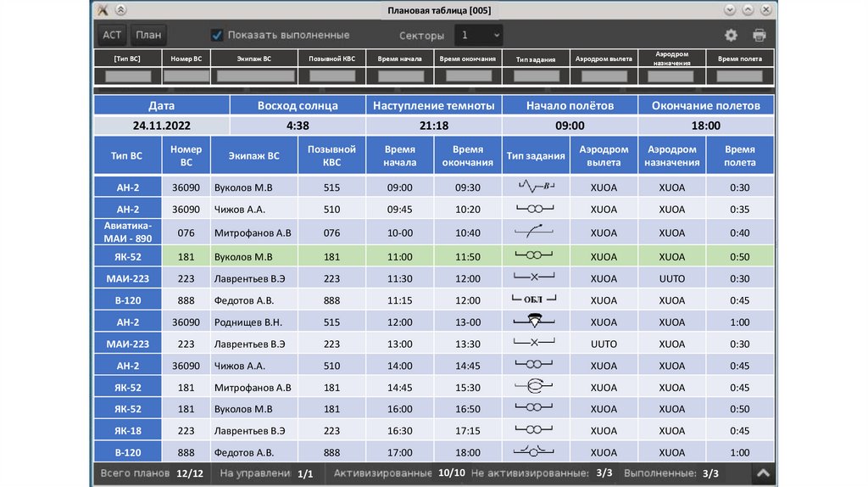Expand the bottom-right chevron on the status bar

tap(763, 473)
